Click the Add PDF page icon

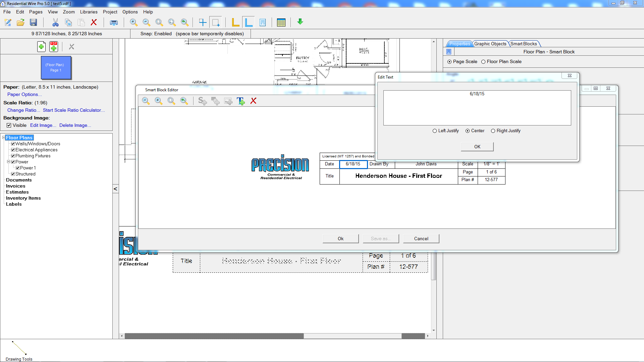pos(54,47)
